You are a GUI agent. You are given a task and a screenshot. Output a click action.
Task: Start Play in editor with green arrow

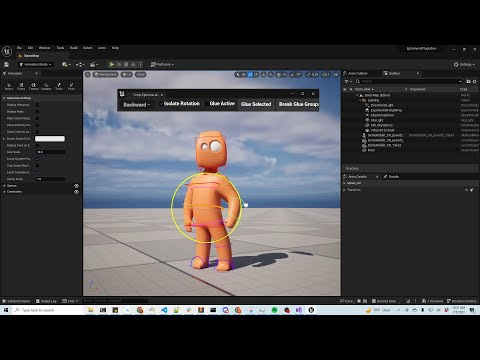click(x=112, y=64)
